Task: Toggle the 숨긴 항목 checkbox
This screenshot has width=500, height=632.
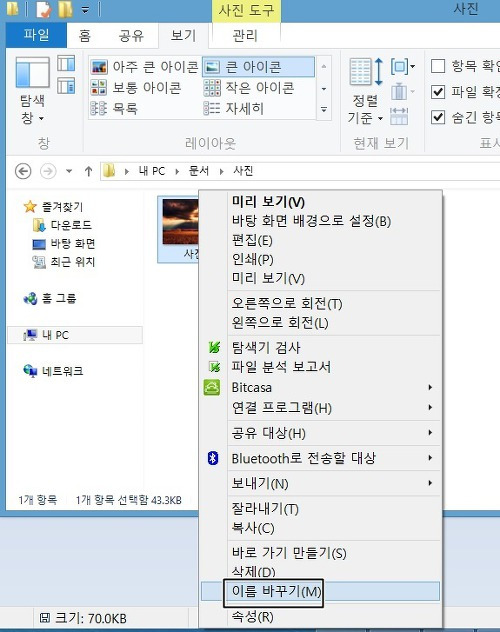Action: 438,117
